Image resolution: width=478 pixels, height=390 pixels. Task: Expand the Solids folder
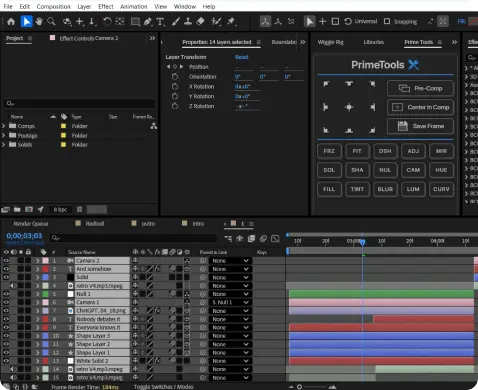pyautogui.click(x=3, y=144)
